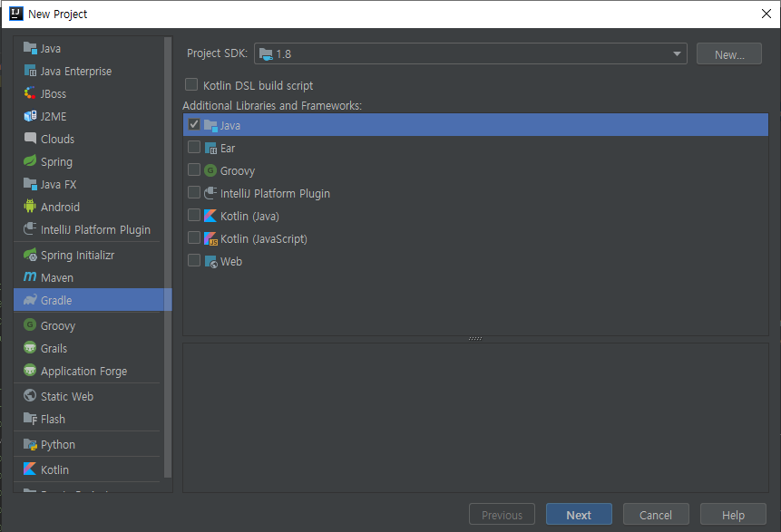Viewport: 781px width, 532px height.
Task: Click the Java folder icon in frameworks list
Action: (210, 125)
